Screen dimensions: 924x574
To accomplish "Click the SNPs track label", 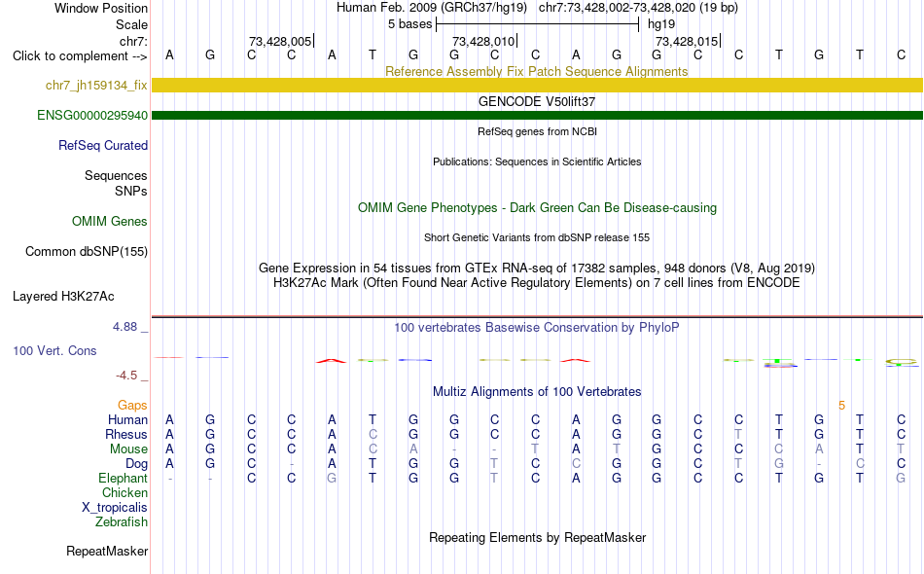I will [131, 191].
